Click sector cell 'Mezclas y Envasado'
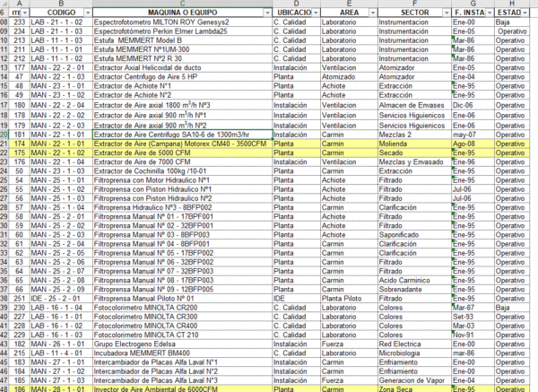This screenshot has width=538, height=392. [414, 162]
